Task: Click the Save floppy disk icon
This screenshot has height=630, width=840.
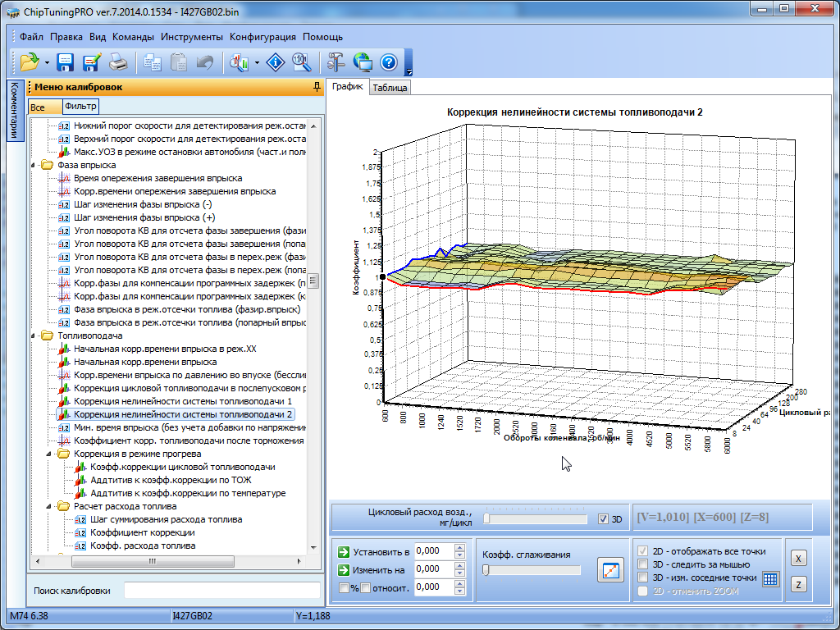Action: pyautogui.click(x=66, y=62)
